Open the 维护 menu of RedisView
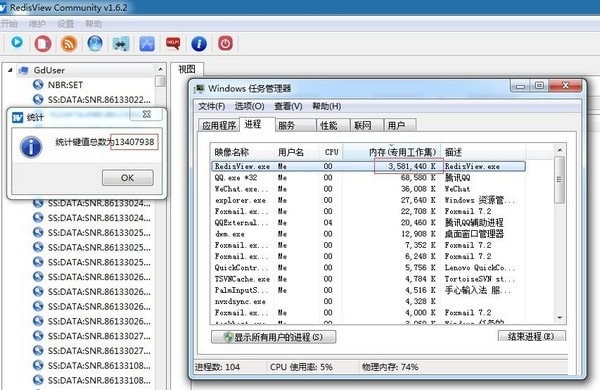 (37, 24)
